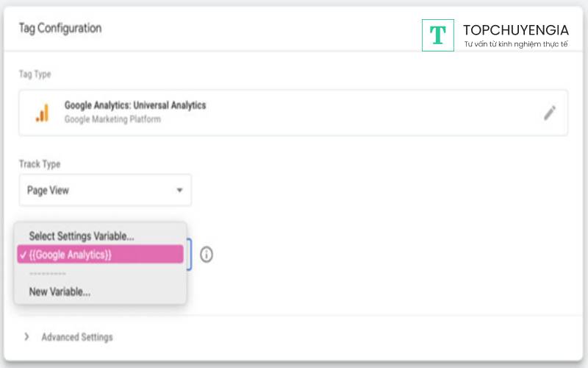Click the dashed separator in the dropdown list

point(48,273)
